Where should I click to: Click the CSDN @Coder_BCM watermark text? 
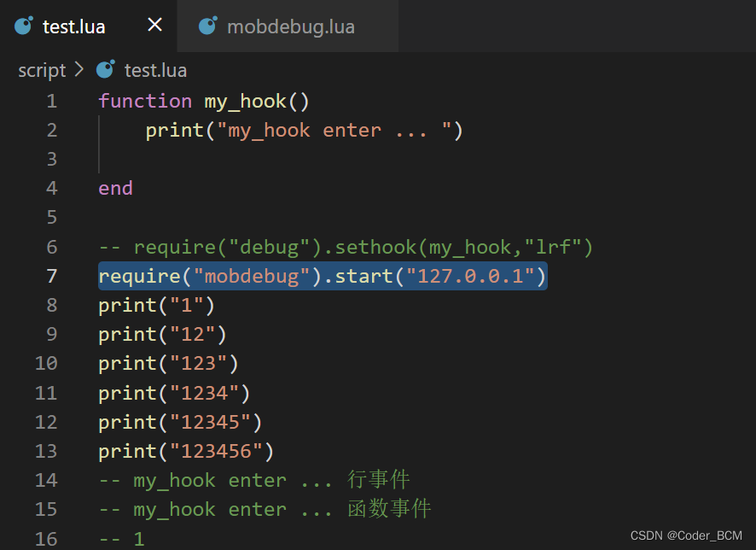point(687,535)
